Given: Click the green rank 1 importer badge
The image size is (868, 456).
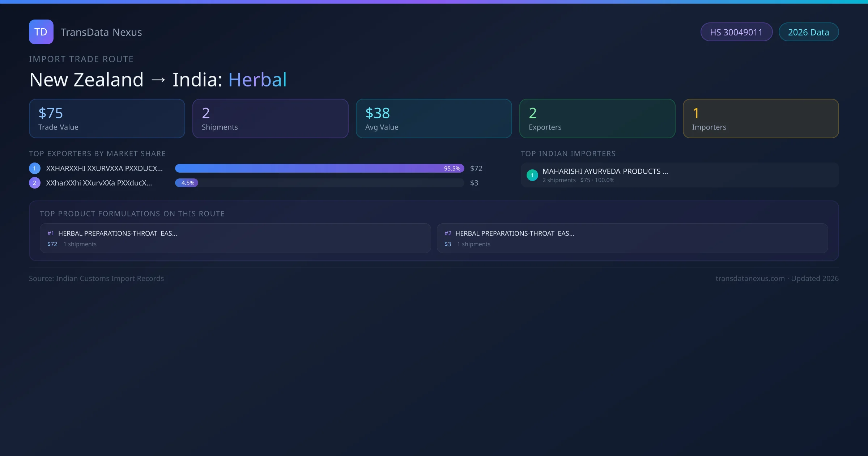Looking at the screenshot, I should pos(532,175).
